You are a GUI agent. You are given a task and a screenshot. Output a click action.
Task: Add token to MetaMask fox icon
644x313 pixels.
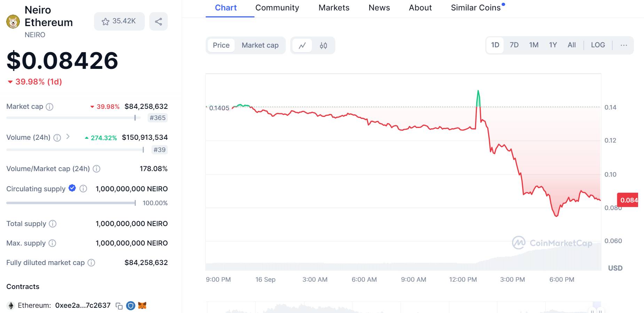[142, 306]
